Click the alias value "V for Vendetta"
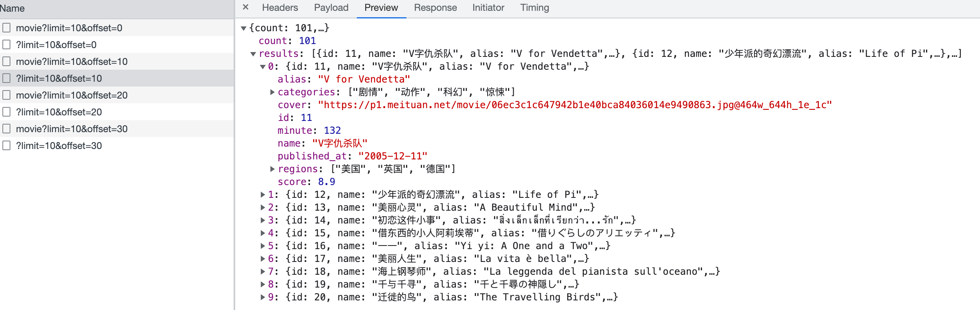The width and height of the screenshot is (980, 310). click(364, 79)
